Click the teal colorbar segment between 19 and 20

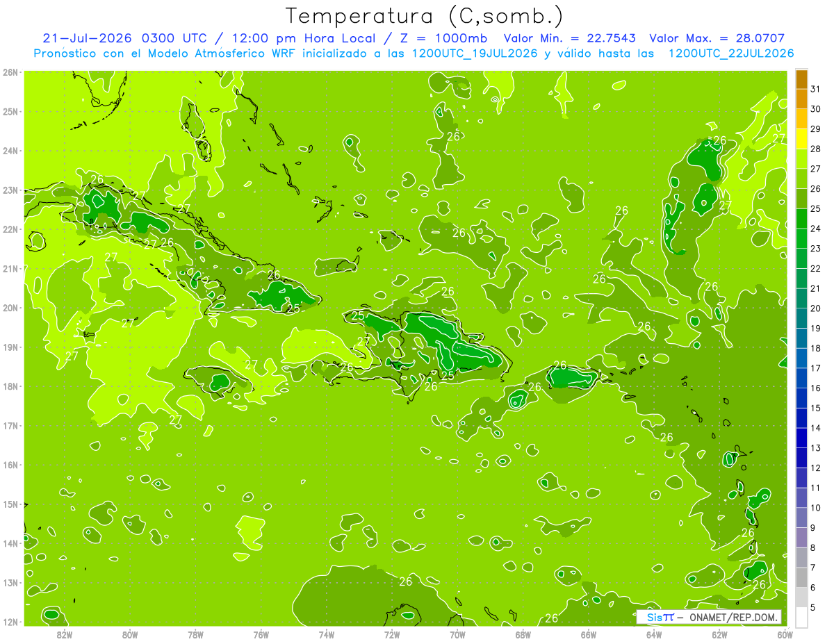pyautogui.click(x=801, y=318)
